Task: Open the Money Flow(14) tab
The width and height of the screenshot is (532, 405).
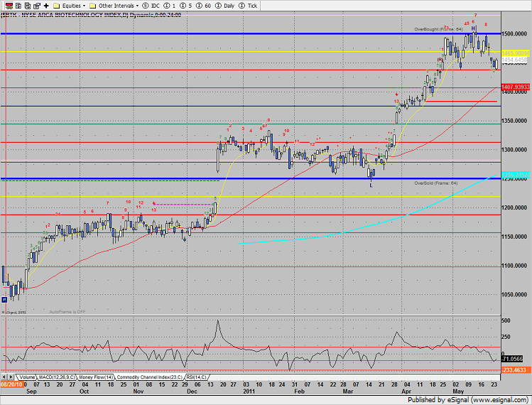Action: (x=96, y=377)
